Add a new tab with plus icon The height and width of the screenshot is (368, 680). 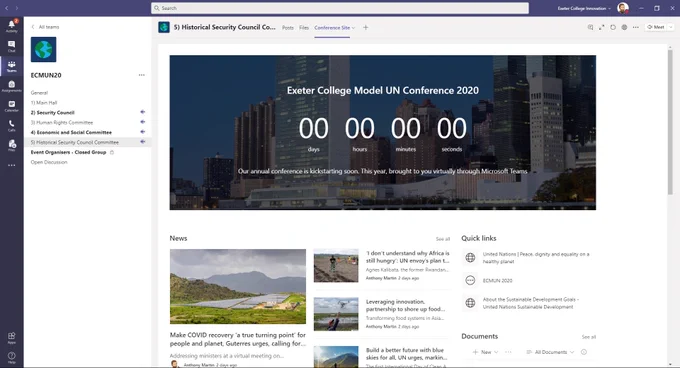[366, 27]
